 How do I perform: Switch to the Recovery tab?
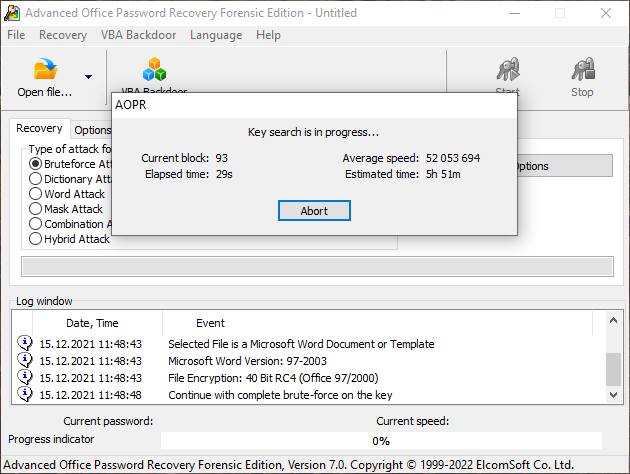(x=39, y=129)
